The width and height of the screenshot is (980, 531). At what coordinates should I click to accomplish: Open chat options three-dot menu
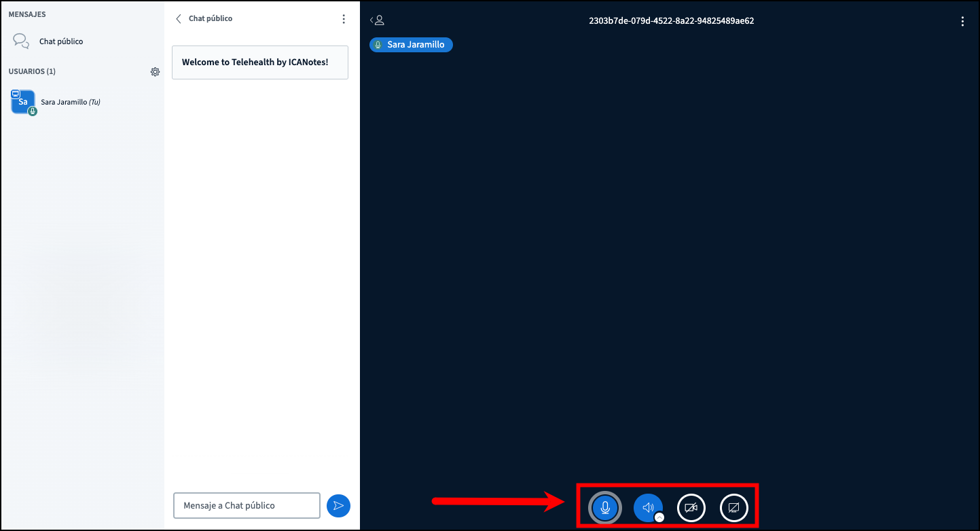point(344,19)
